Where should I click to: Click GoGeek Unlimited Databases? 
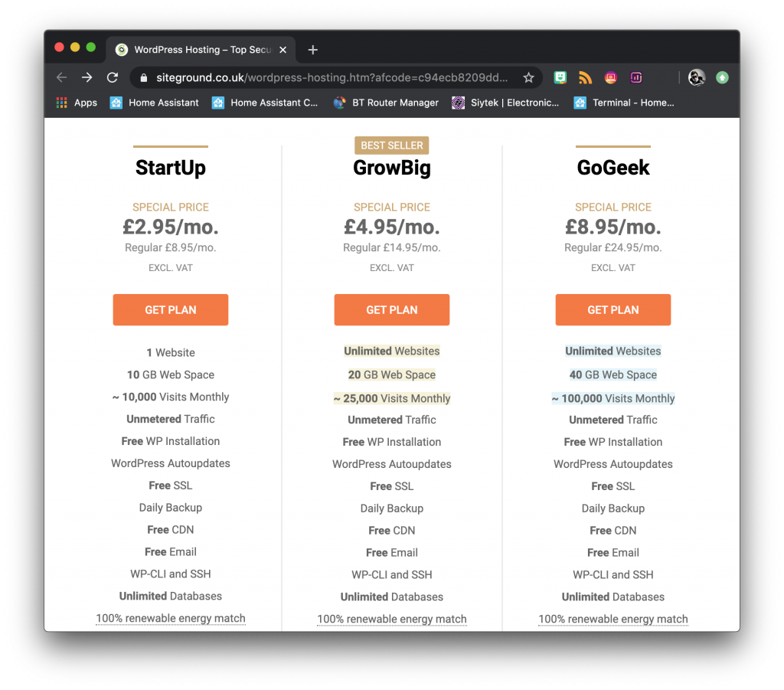click(x=613, y=597)
